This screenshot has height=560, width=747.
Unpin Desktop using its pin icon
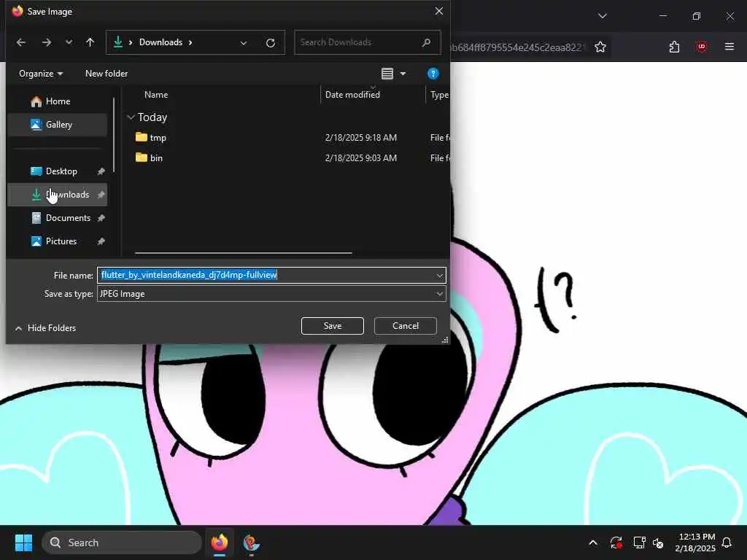click(101, 171)
